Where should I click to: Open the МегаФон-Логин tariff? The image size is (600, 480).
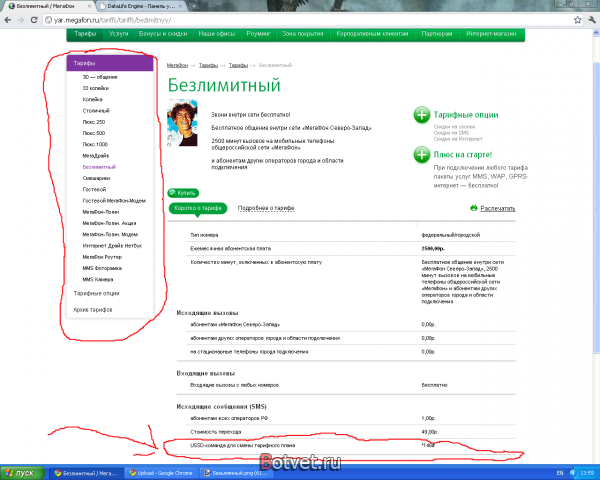click(101, 212)
